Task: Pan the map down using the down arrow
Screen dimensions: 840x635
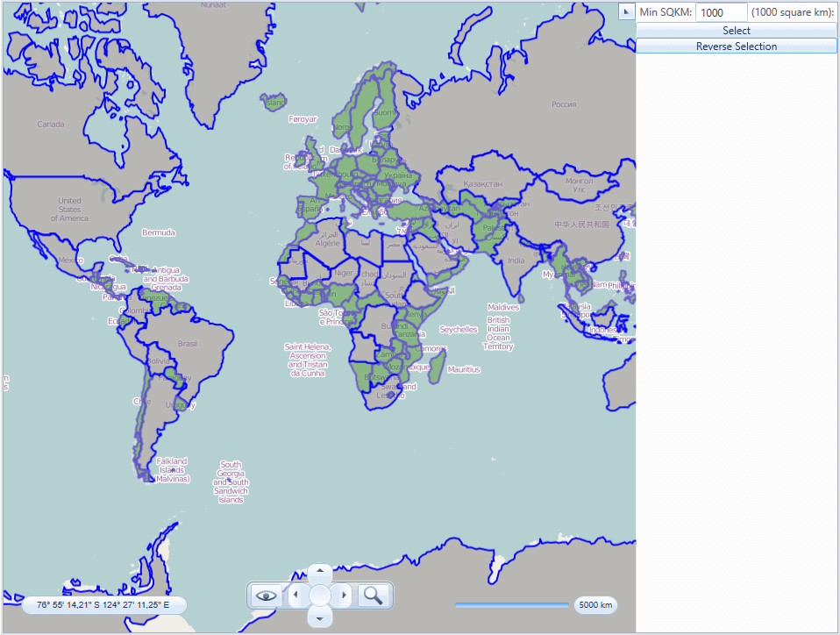Action: 320,618
